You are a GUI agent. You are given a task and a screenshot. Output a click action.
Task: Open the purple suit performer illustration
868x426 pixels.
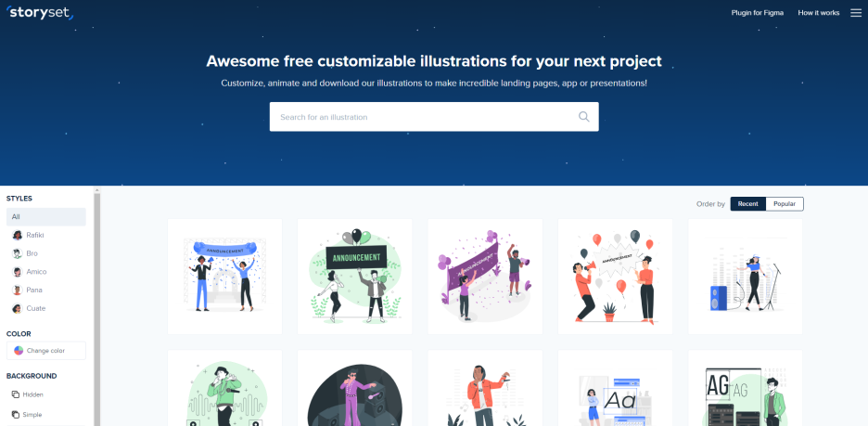[x=355, y=388]
